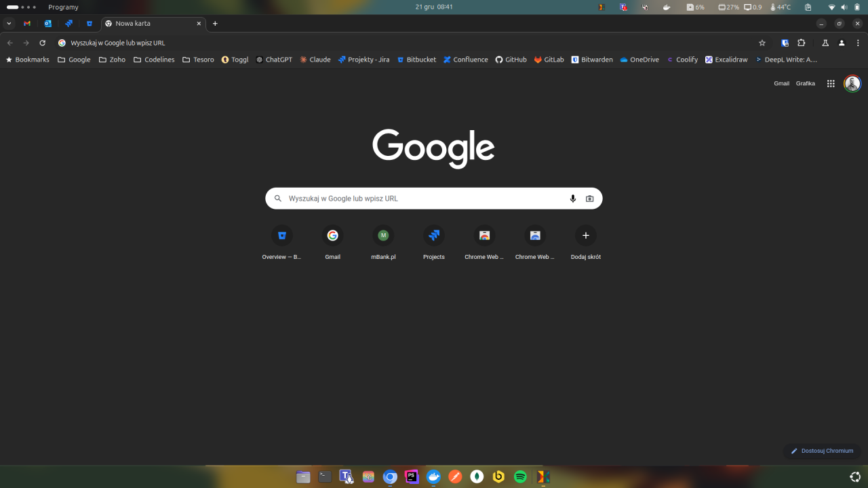
Task: Add a shortcut with Dodaj skrót
Action: pos(586,236)
